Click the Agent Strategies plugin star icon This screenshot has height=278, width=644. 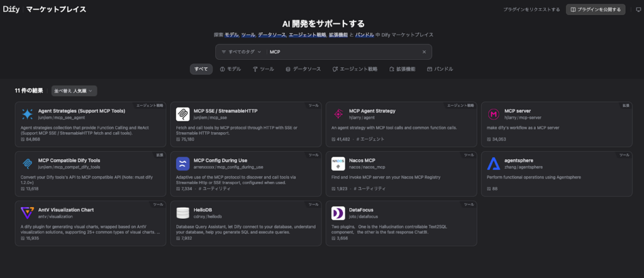click(28, 114)
